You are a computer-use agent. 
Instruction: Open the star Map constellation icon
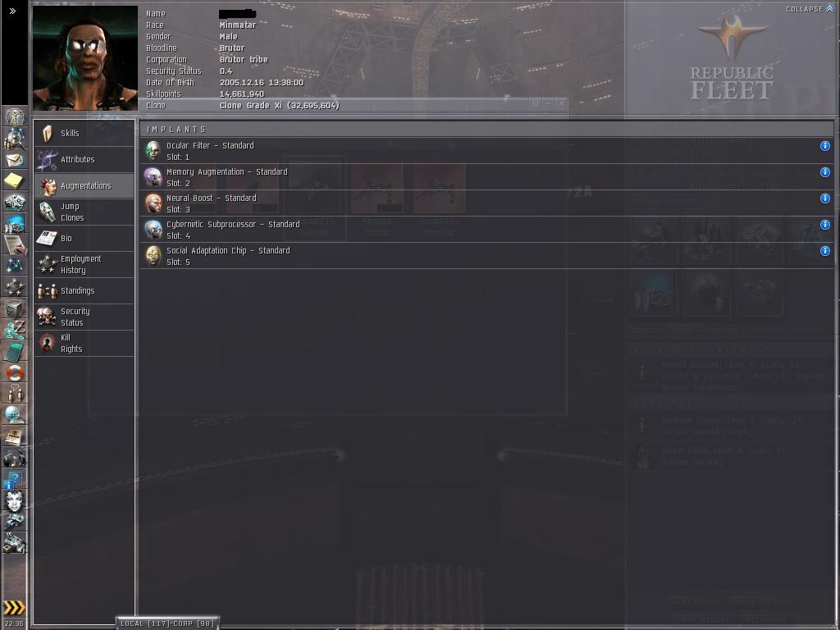pos(15,265)
